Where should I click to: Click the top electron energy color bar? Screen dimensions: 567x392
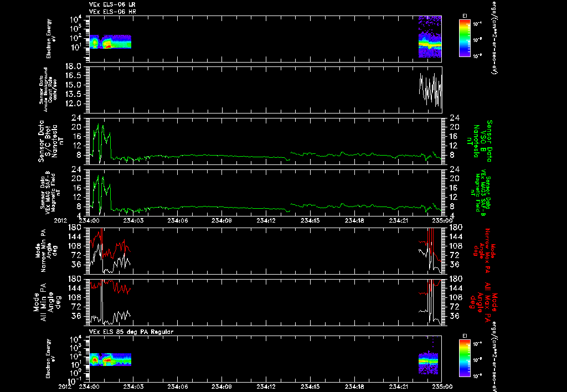(465, 38)
